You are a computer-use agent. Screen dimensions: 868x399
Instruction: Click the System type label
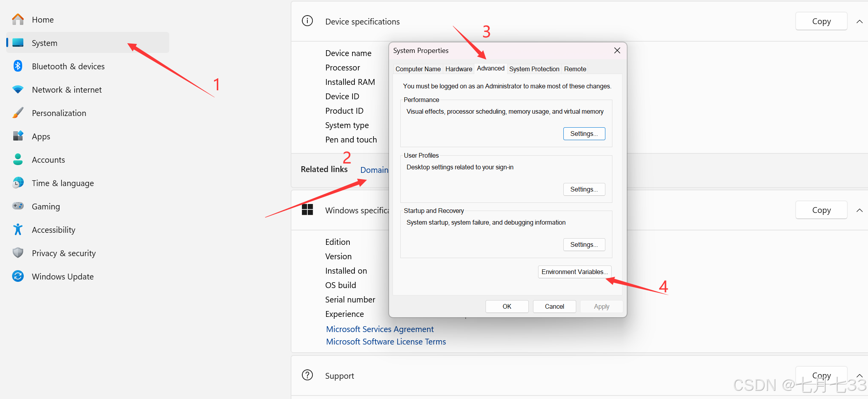coord(347,125)
